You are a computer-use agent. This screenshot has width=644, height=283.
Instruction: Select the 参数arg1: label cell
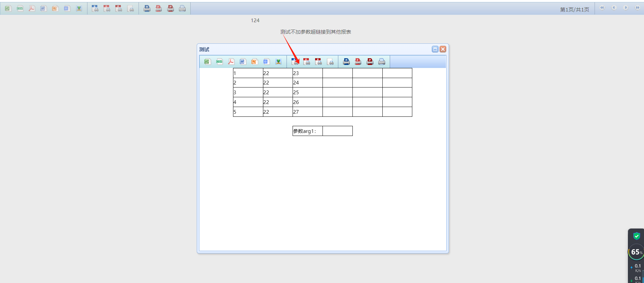click(x=308, y=131)
